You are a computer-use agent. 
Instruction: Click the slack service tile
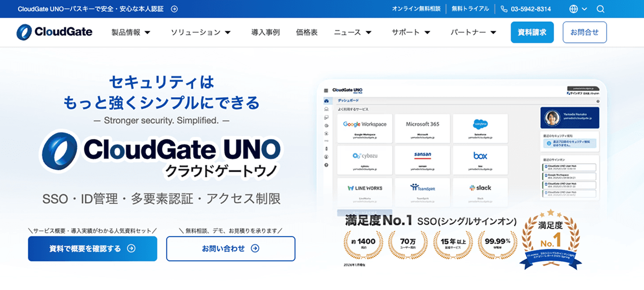pyautogui.click(x=480, y=192)
